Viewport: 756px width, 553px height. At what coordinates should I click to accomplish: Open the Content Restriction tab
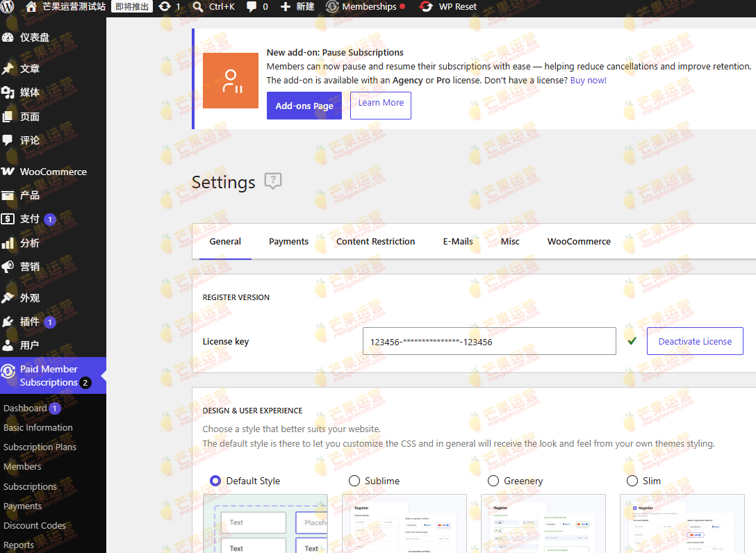[x=376, y=242]
